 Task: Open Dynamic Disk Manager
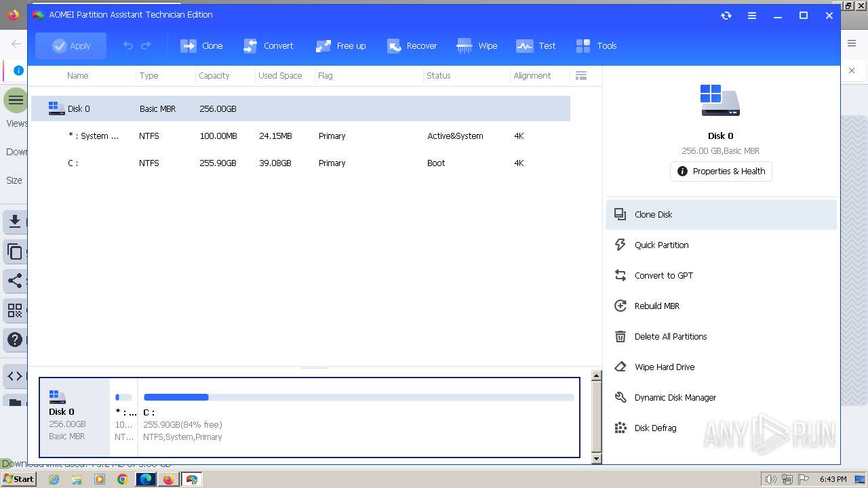[721, 397]
